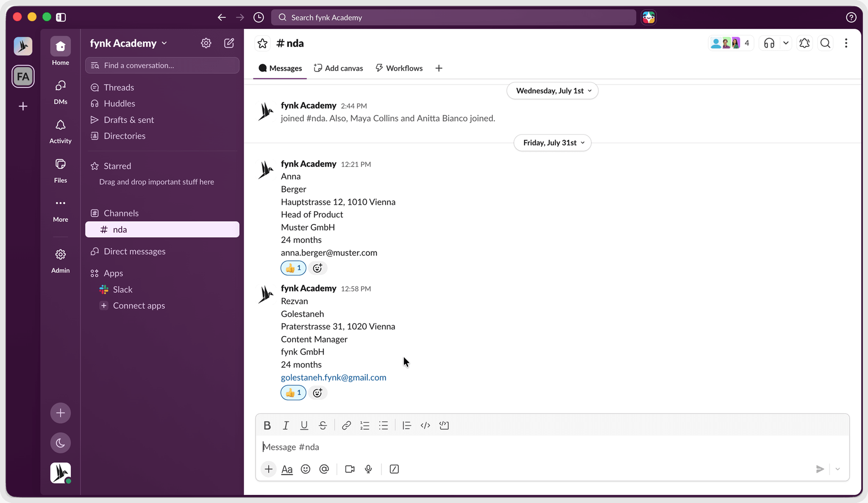Start a huddle in #nda
This screenshot has width=868, height=503.
[x=769, y=43]
